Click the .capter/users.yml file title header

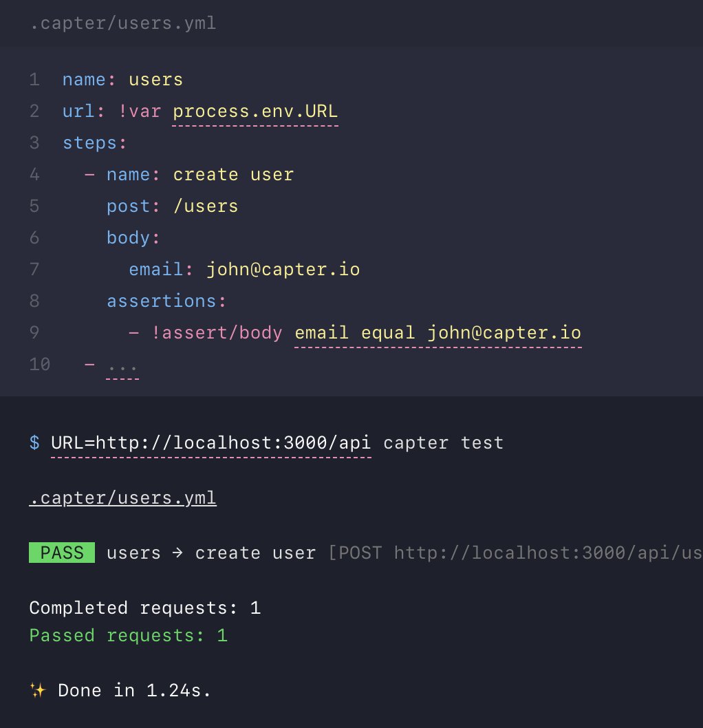tap(123, 23)
